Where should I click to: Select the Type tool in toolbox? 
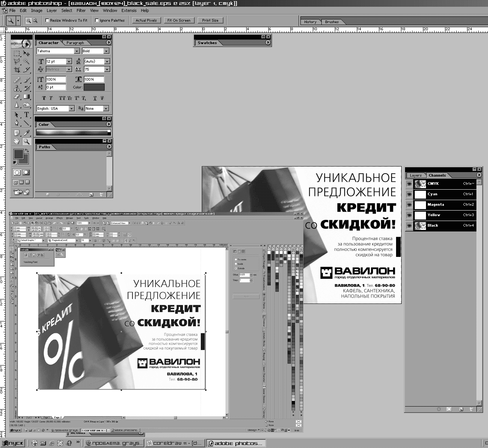tap(27, 115)
